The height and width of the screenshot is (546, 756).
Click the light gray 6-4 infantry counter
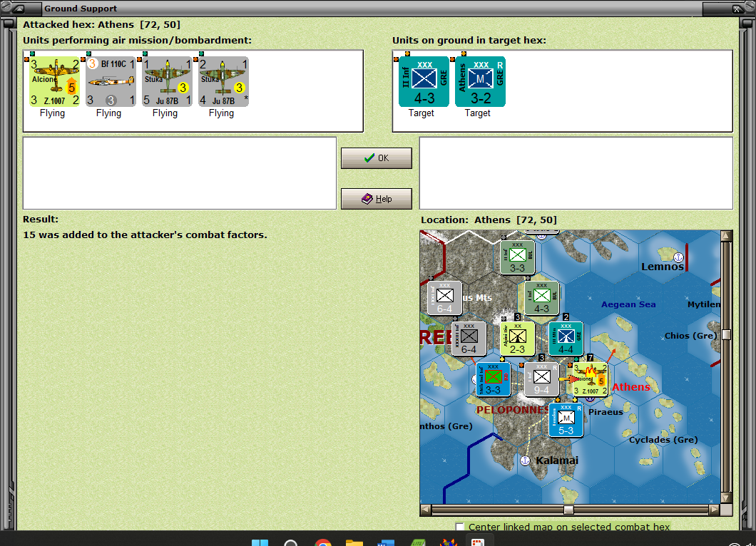click(x=444, y=298)
